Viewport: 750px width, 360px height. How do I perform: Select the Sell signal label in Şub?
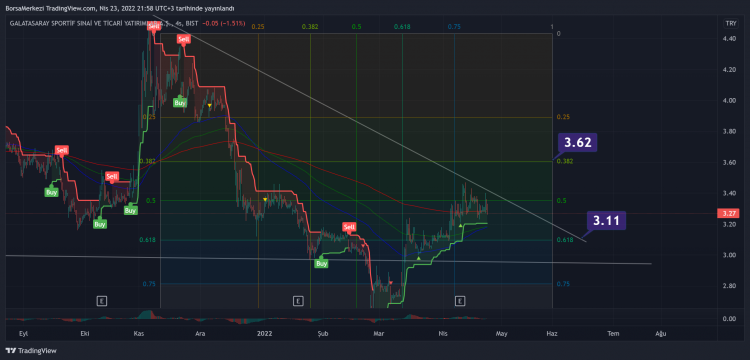point(349,227)
